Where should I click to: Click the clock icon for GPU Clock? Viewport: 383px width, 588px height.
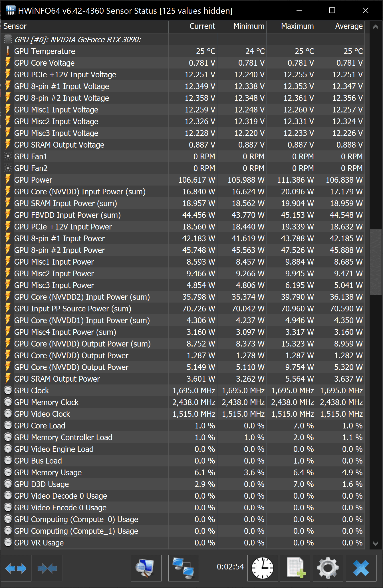pyautogui.click(x=8, y=390)
